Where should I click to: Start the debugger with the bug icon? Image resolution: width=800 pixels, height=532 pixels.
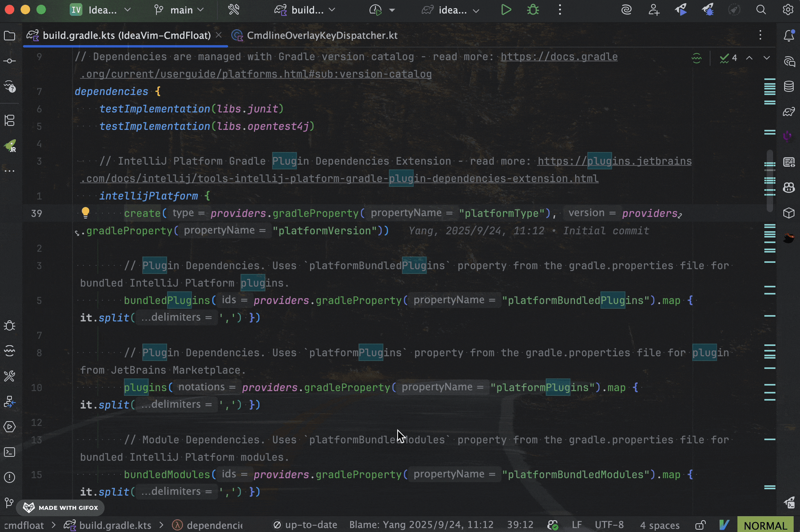click(532, 9)
